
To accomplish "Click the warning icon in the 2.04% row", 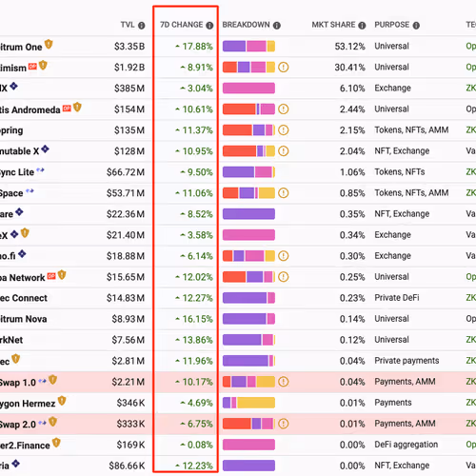I will 284,151.
